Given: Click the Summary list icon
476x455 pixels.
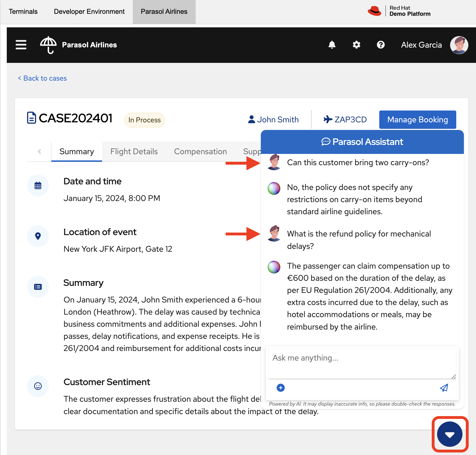Looking at the screenshot, I should pos(38,287).
